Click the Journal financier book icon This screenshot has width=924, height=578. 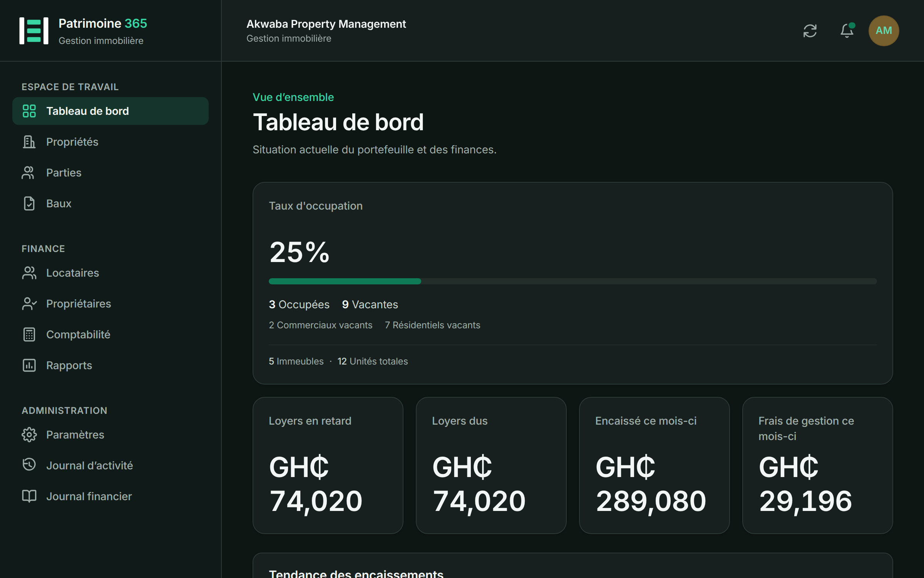29,496
